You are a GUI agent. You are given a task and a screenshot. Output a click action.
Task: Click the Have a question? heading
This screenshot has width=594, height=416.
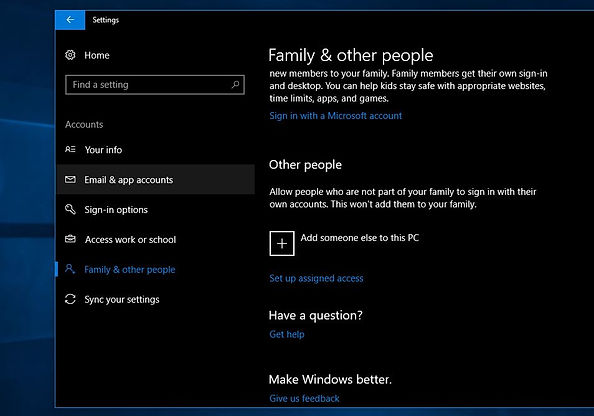coord(316,315)
